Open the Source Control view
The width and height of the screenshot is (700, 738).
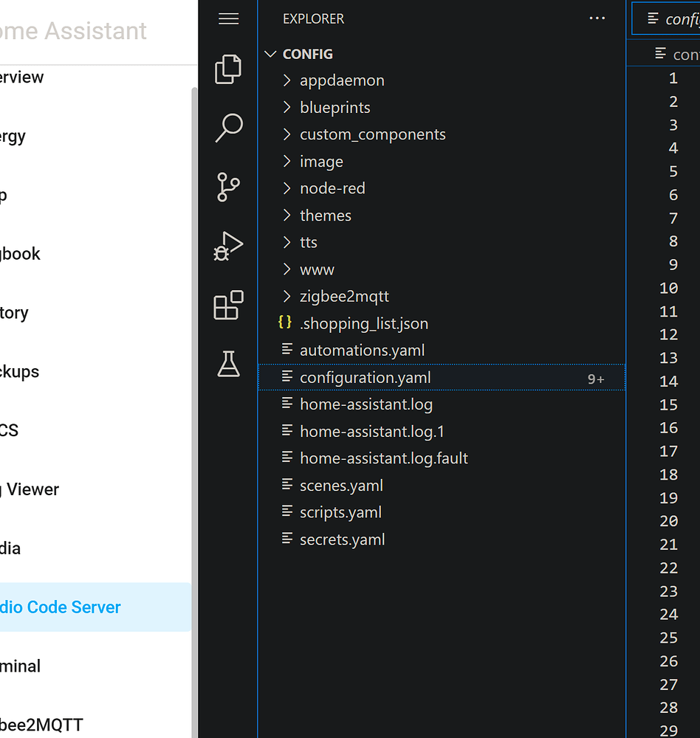pos(228,187)
